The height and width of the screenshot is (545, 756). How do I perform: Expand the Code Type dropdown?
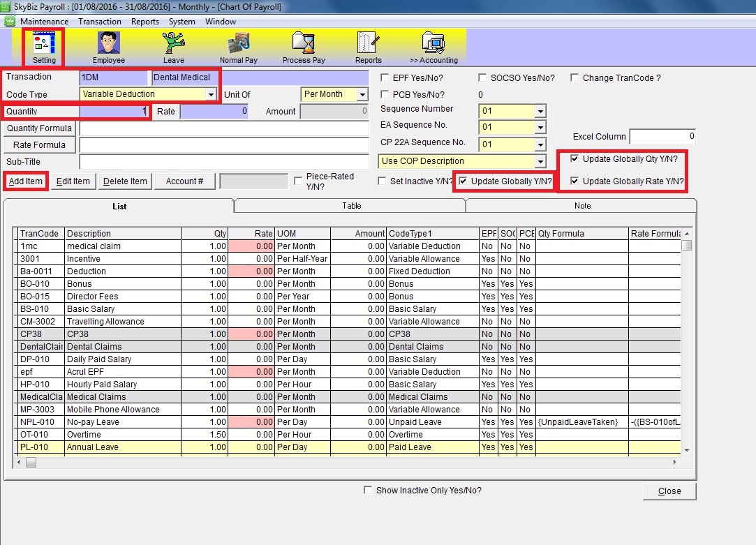click(x=210, y=94)
